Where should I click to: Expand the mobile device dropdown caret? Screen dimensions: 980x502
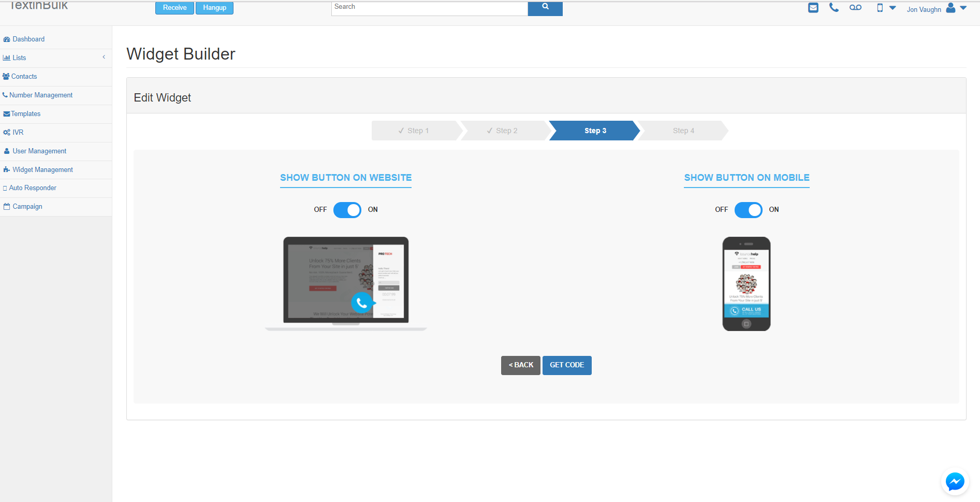coord(893,8)
